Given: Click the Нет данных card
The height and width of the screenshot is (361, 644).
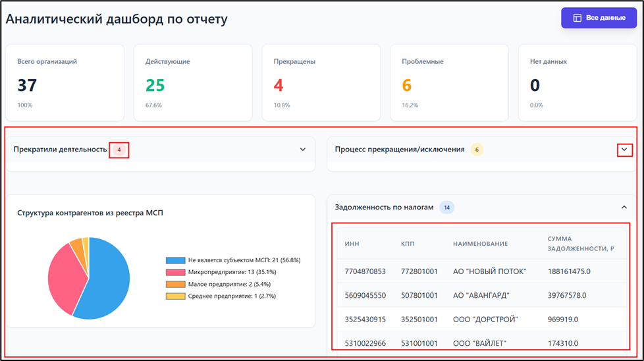Looking at the screenshot, I should tap(577, 83).
